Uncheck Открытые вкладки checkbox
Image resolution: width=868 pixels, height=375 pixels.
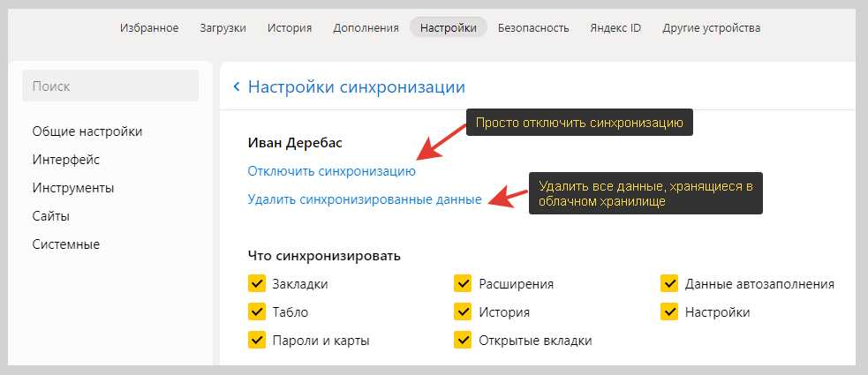[463, 340]
